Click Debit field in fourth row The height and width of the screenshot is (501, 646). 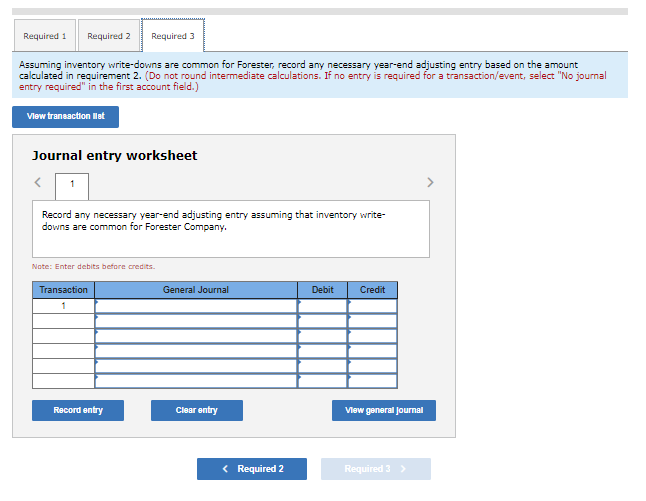click(x=323, y=351)
